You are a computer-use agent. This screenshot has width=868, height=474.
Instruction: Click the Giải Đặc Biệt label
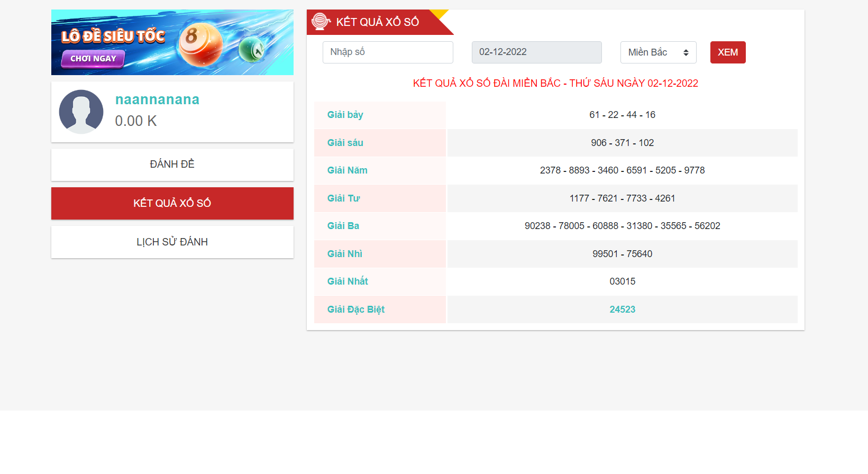[355, 309]
